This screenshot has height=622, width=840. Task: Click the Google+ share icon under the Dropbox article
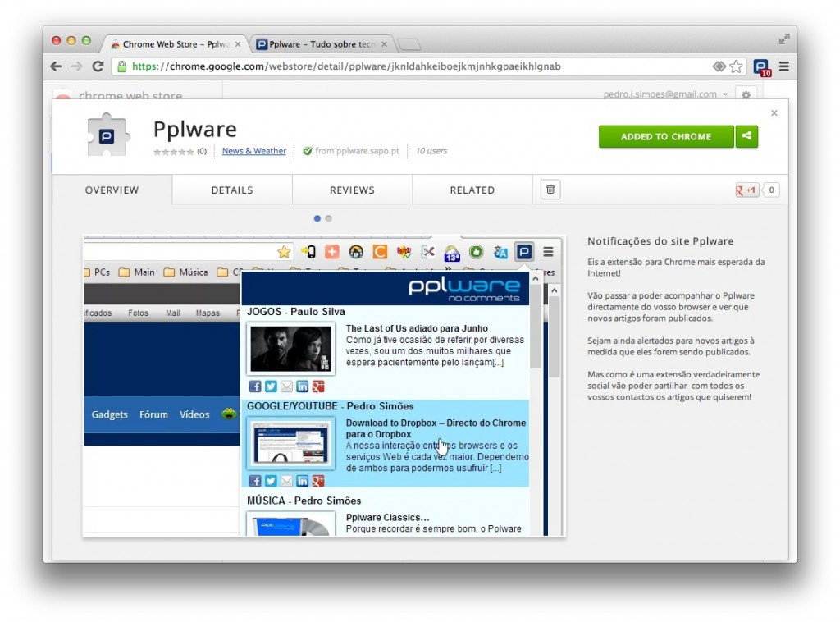[317, 481]
